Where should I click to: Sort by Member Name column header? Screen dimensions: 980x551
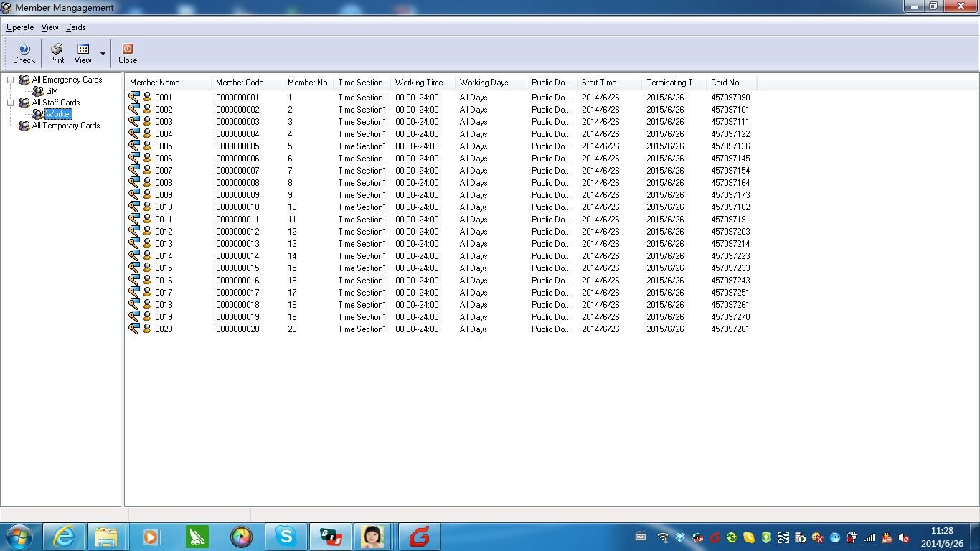155,83
